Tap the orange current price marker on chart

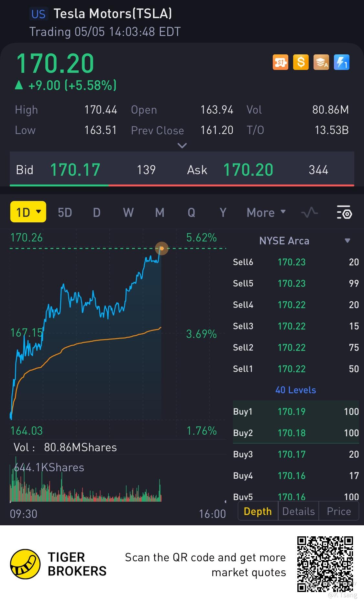click(x=162, y=249)
